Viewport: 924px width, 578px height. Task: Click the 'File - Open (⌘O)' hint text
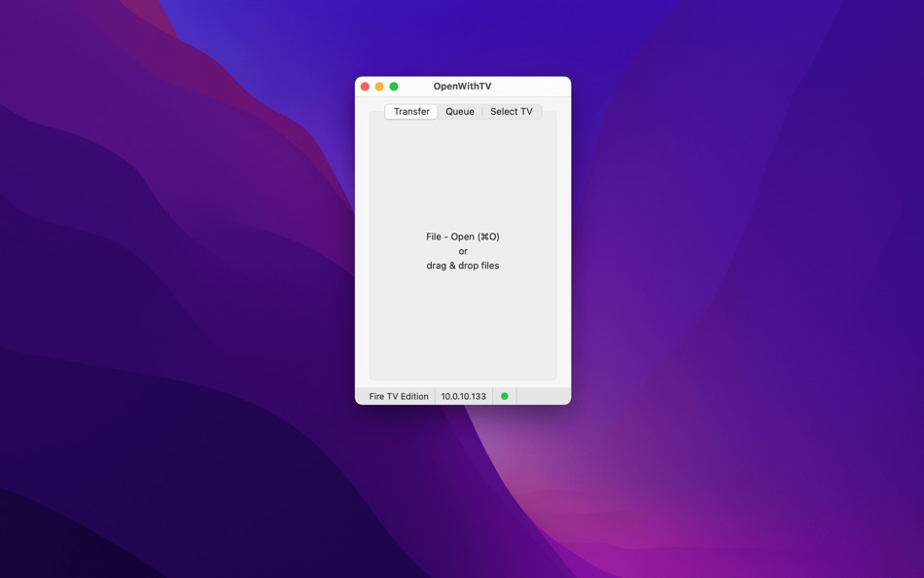[463, 235]
